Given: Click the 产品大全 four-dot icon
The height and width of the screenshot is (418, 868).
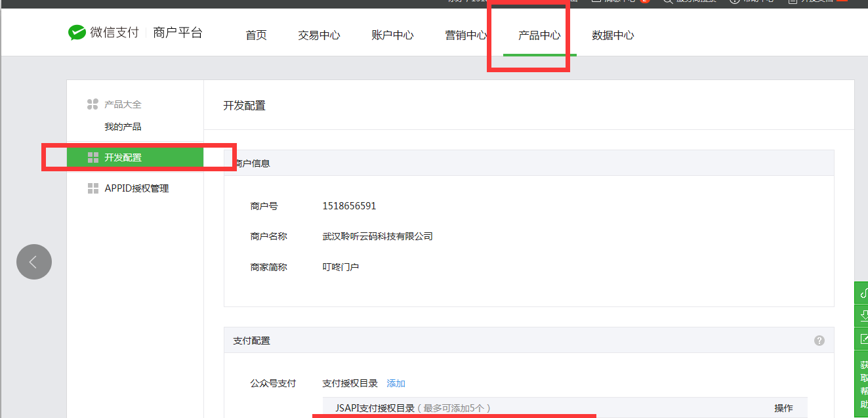Looking at the screenshot, I should point(93,104).
